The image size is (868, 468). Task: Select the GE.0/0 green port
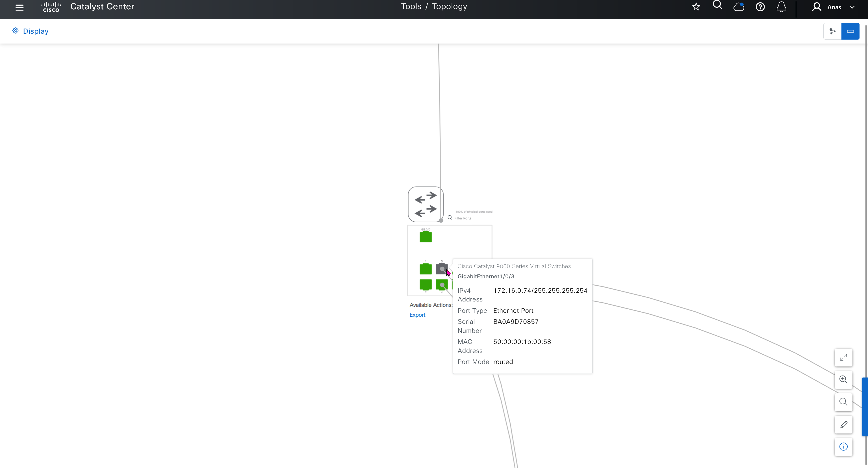coord(425,237)
